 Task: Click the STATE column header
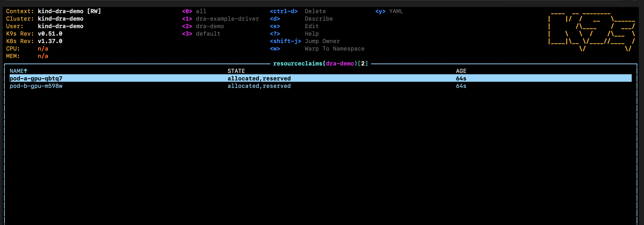tap(236, 71)
